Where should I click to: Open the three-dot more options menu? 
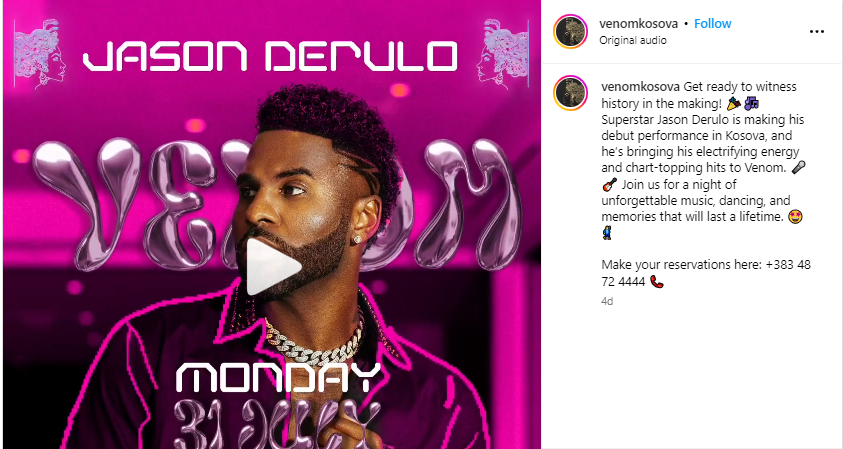click(816, 32)
